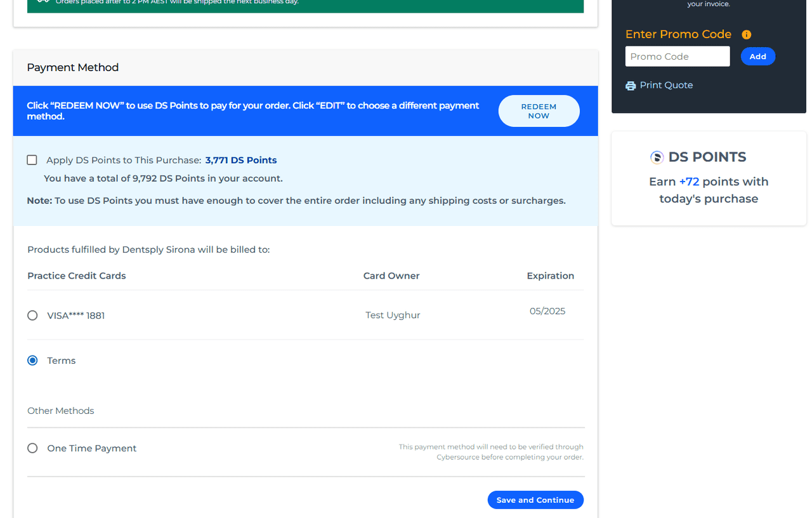Click the Expiration column header
Image resolution: width=812 pixels, height=518 pixels.
point(550,276)
